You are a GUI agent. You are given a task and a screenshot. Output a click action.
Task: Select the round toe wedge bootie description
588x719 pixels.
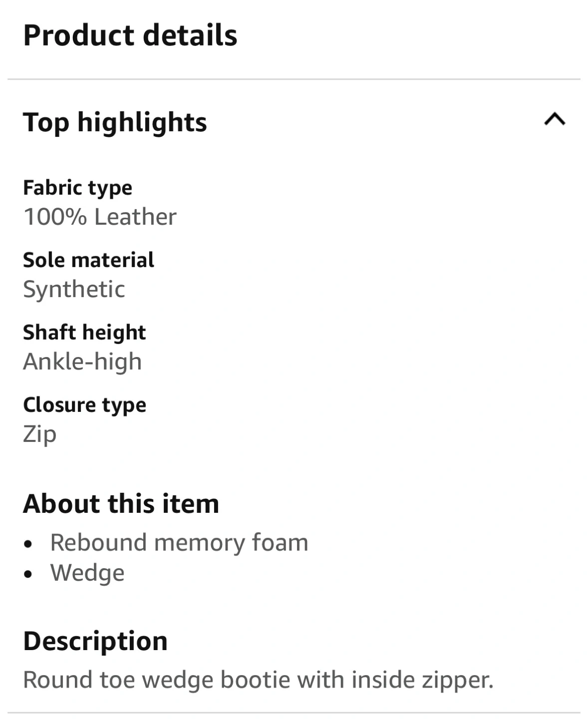258,680
